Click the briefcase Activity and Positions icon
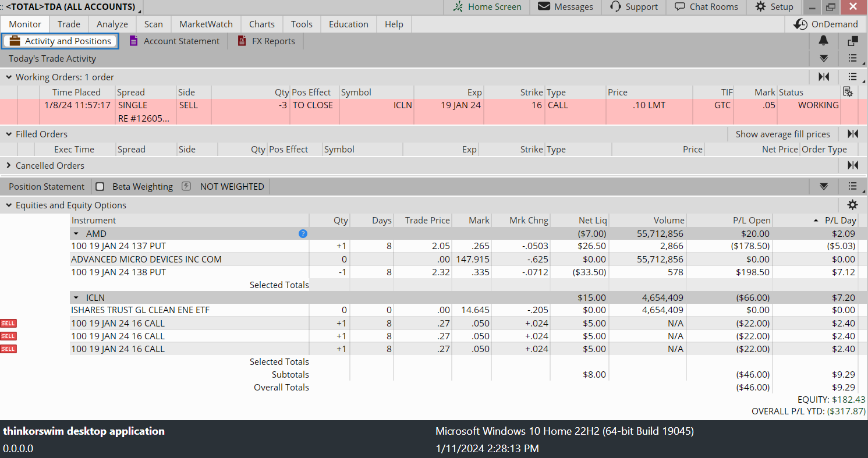The height and width of the screenshot is (458, 868). tap(15, 41)
